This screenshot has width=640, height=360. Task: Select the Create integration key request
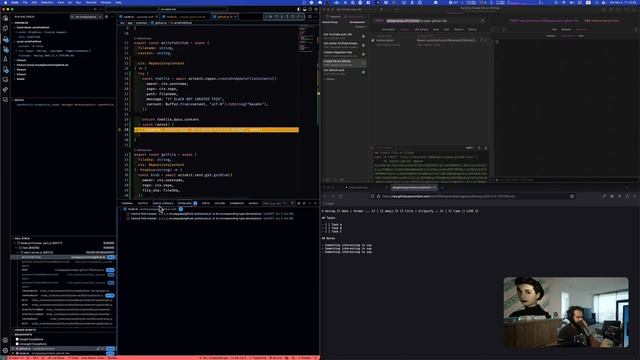point(344,53)
